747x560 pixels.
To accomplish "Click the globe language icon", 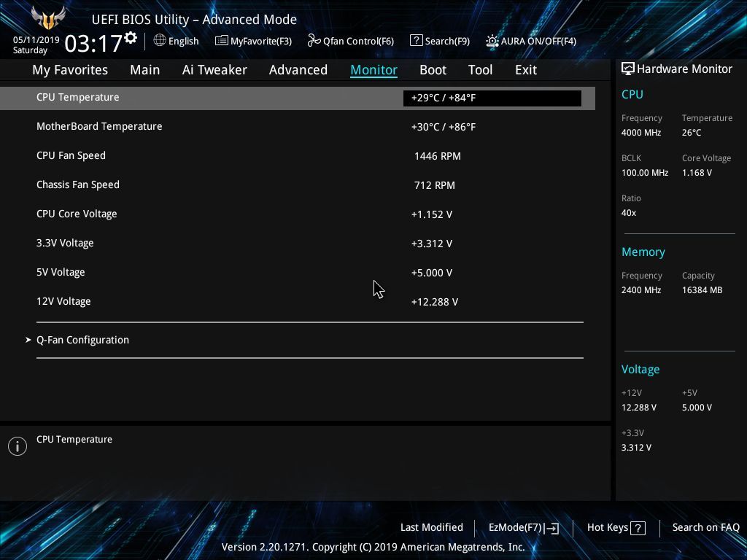I will coord(160,40).
